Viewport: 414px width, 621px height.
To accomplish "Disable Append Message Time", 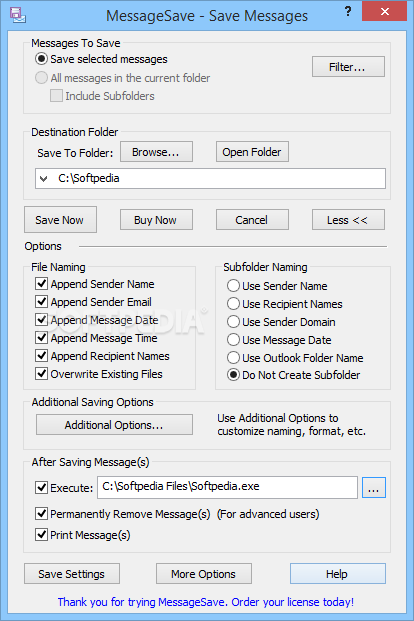I will 42,338.
